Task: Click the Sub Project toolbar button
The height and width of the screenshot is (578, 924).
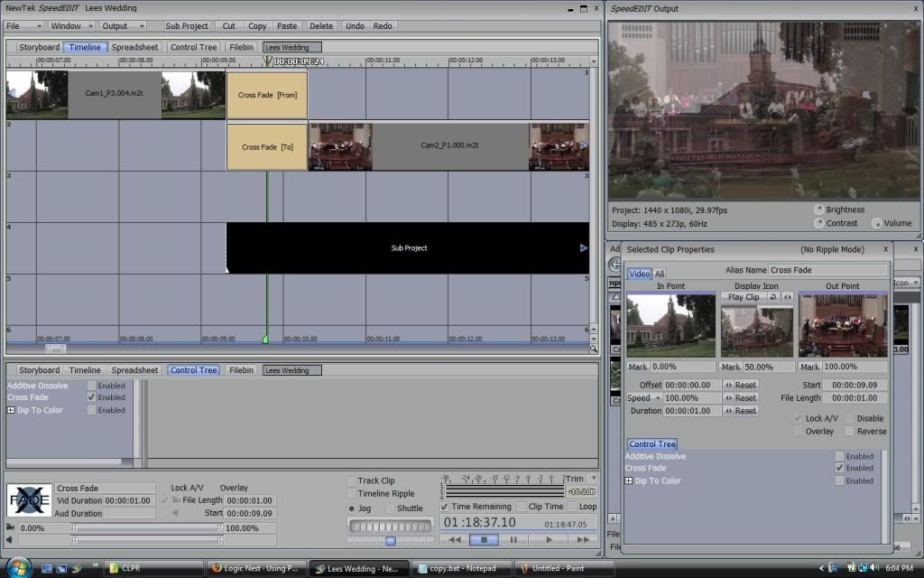Action: tap(186, 26)
